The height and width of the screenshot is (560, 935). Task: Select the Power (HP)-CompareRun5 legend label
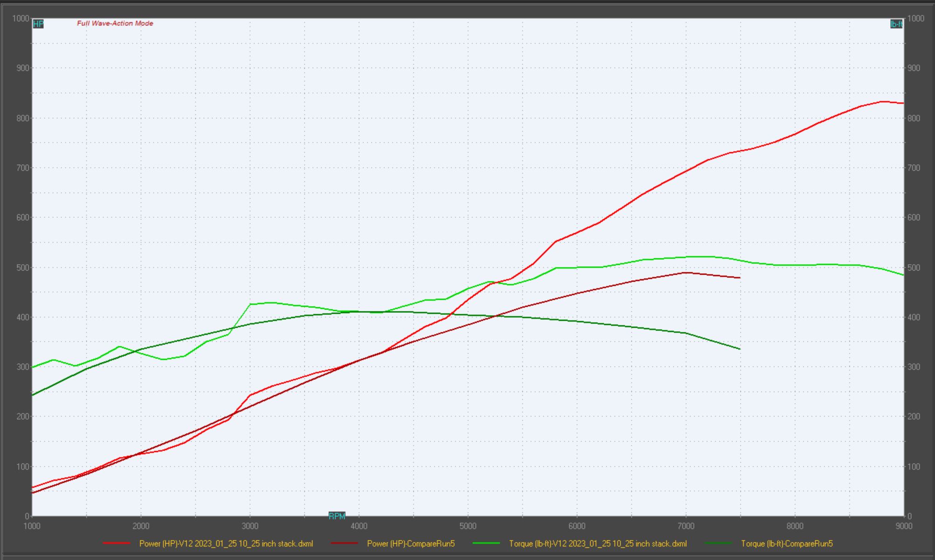410,543
